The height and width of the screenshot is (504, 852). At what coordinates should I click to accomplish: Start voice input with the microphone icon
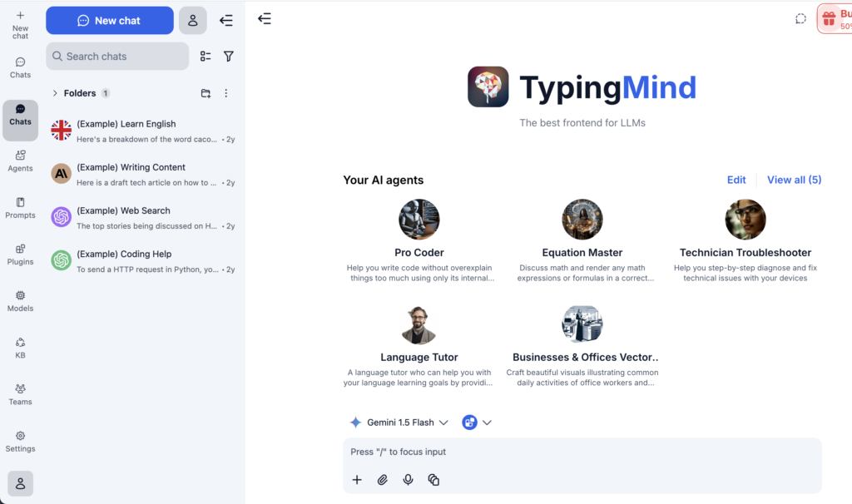pos(408,480)
